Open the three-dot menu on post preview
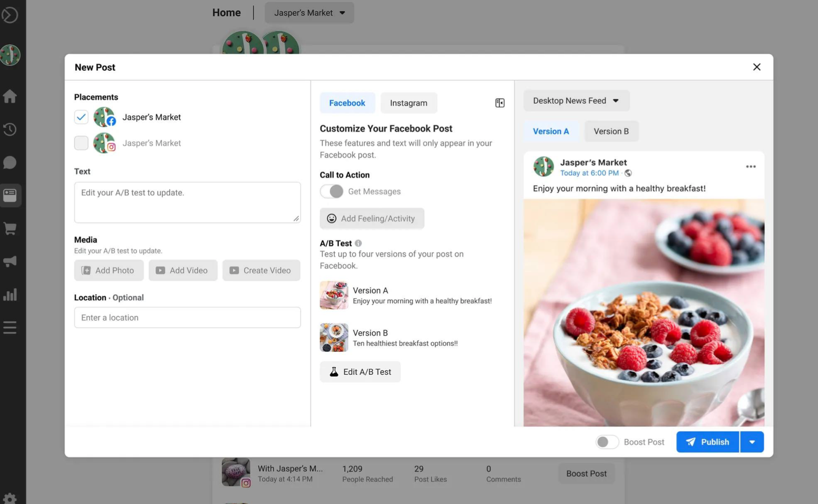 (750, 167)
